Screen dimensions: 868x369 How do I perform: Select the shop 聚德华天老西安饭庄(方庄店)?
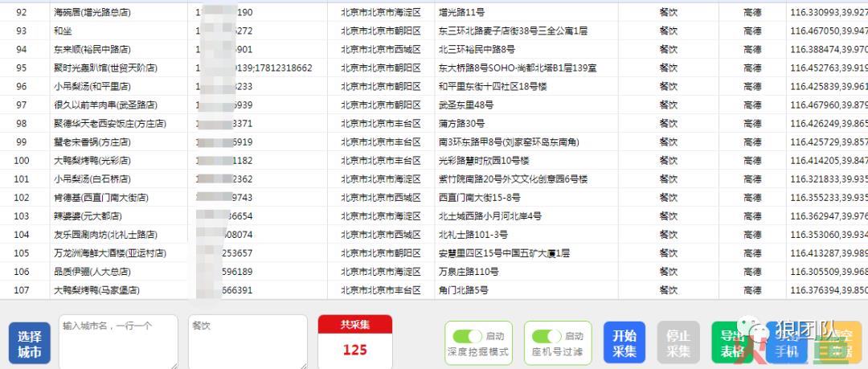(109, 124)
